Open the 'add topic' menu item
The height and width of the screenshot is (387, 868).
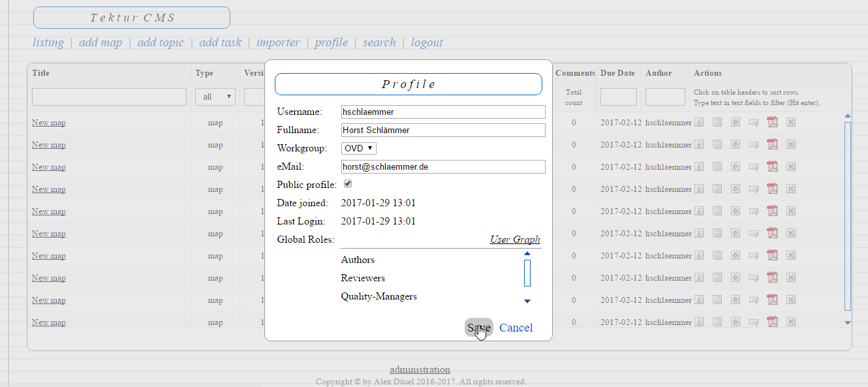click(x=161, y=42)
